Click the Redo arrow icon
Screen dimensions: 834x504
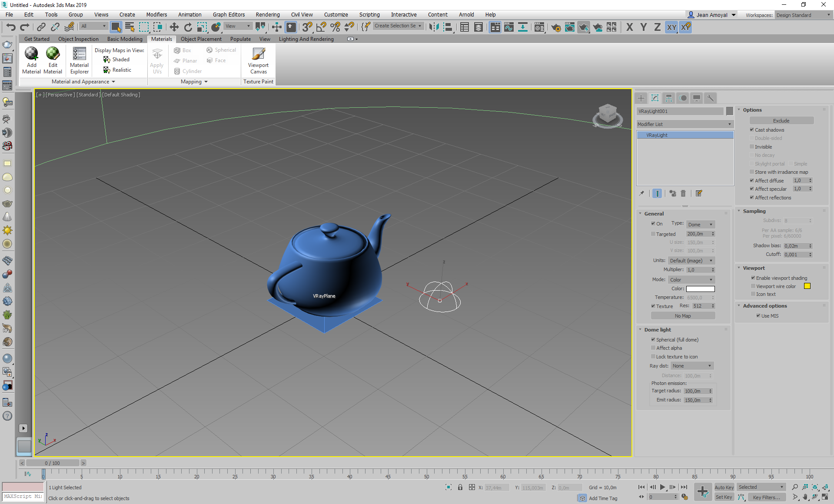pos(25,27)
